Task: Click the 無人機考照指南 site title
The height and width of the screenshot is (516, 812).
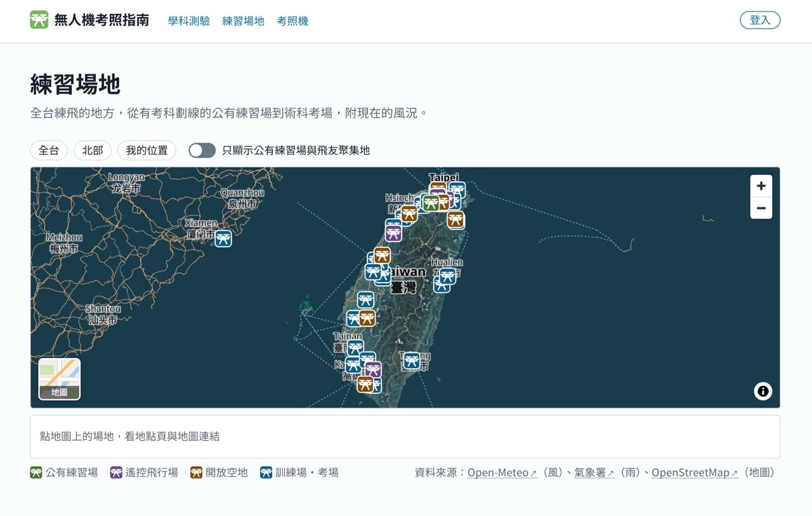Action: [101, 20]
